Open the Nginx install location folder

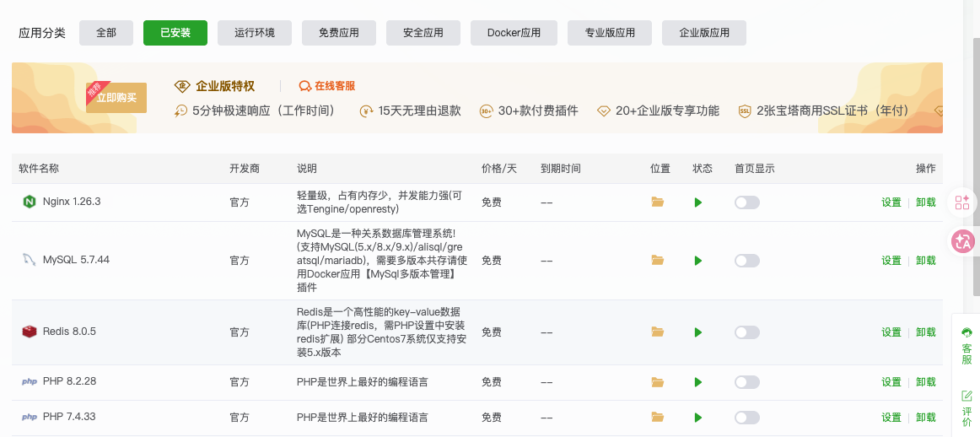click(658, 202)
